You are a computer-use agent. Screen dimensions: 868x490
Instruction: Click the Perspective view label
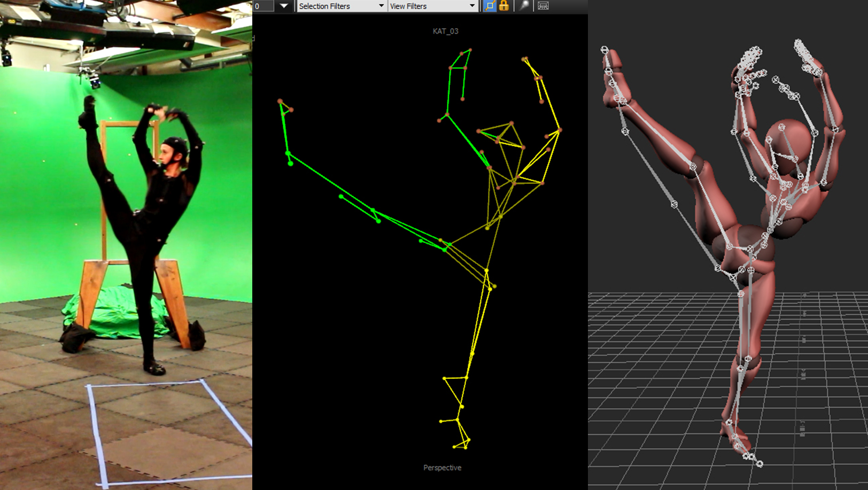tap(441, 467)
